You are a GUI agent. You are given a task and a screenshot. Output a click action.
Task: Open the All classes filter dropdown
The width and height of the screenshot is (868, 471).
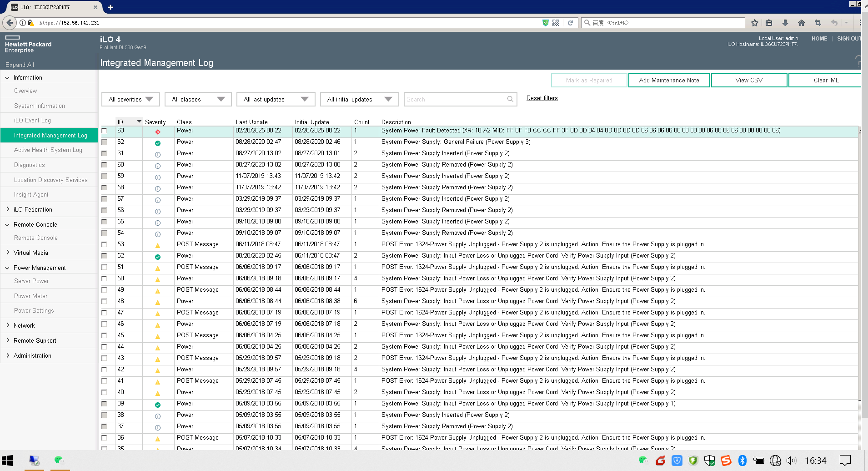[198, 99]
